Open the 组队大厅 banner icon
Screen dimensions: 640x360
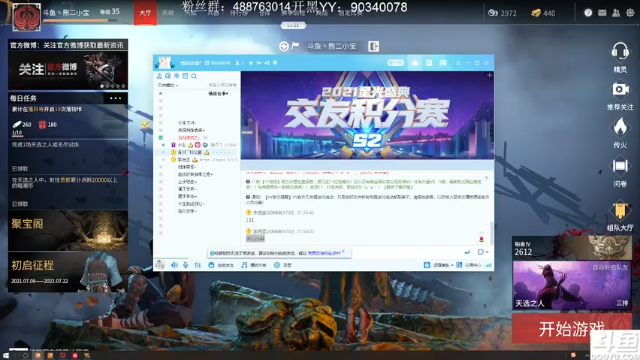pos(620,210)
